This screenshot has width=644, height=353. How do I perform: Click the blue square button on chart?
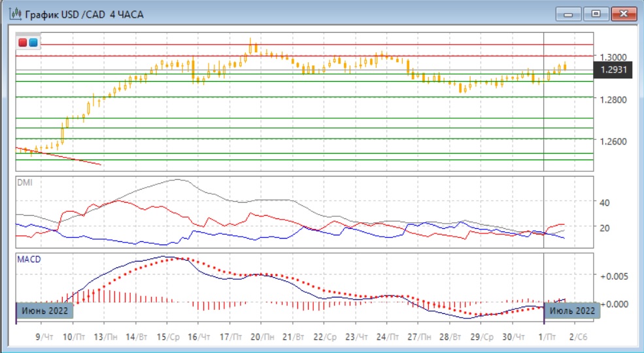33,42
